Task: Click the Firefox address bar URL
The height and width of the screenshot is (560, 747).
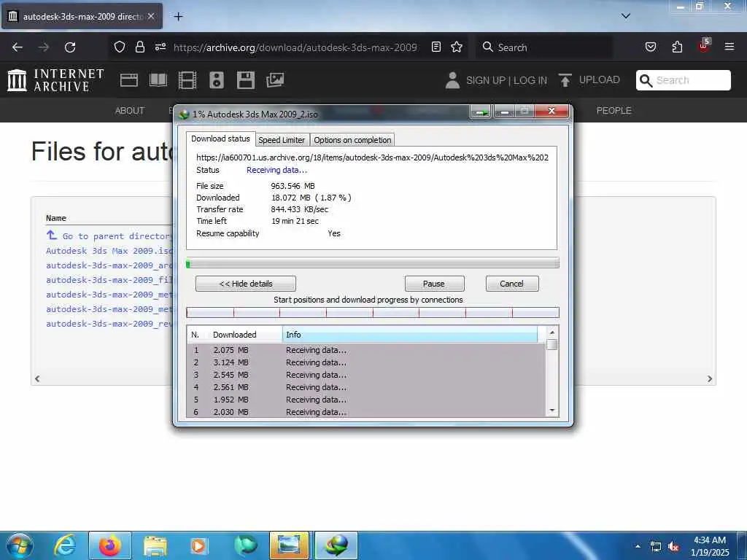Action: click(x=295, y=47)
